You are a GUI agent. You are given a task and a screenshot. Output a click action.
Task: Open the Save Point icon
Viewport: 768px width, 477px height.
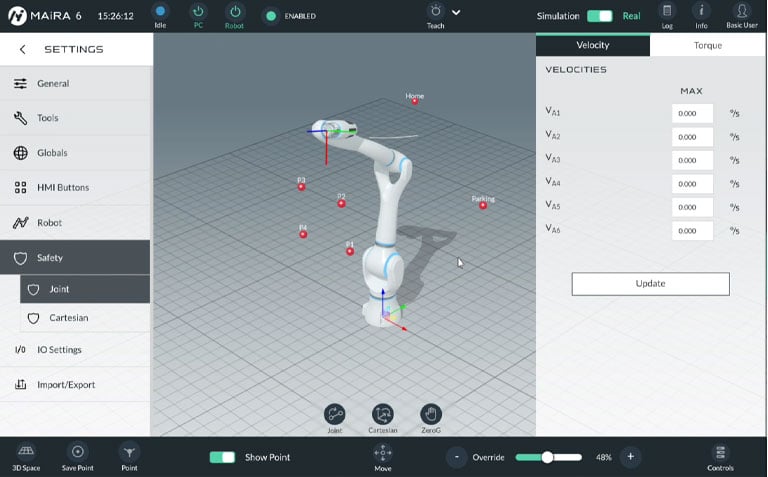click(78, 452)
